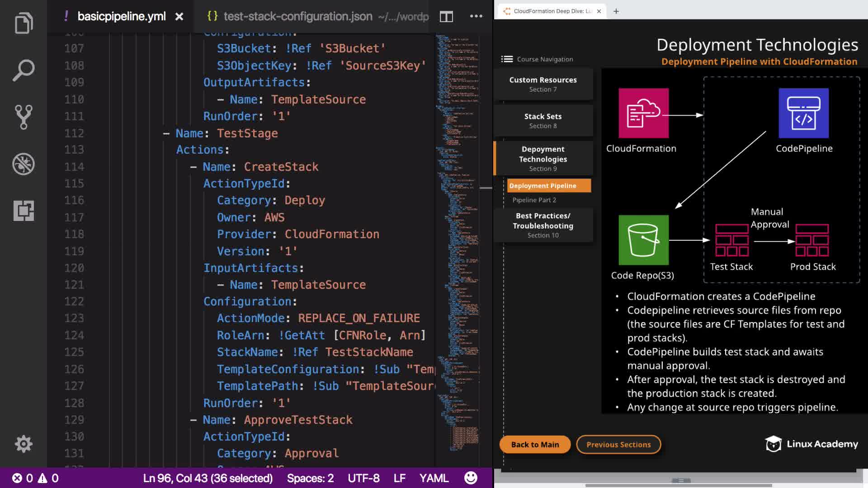Click the split editor icon
The image size is (868, 488).
tap(446, 17)
